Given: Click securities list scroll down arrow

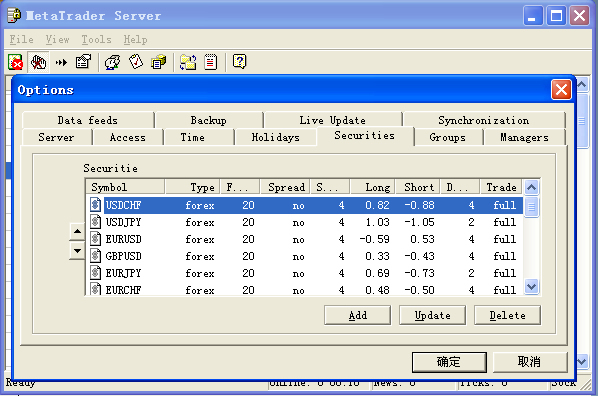Looking at the screenshot, I should click(x=531, y=286).
